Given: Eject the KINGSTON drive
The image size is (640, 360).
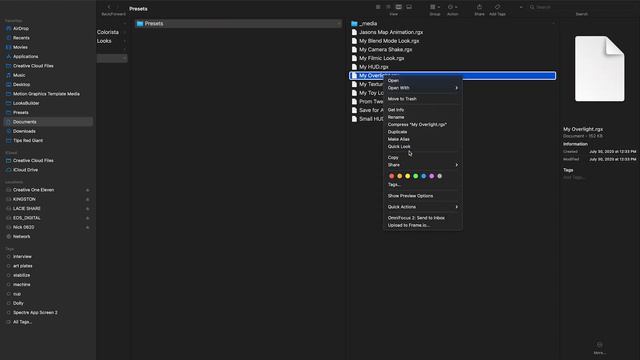Looking at the screenshot, I should 87,200.
